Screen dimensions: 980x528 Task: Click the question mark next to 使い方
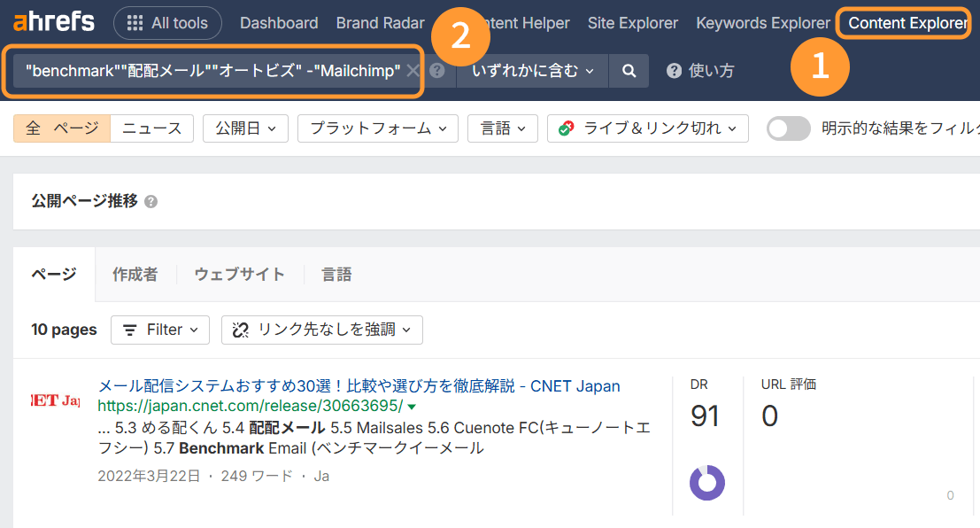pos(674,70)
